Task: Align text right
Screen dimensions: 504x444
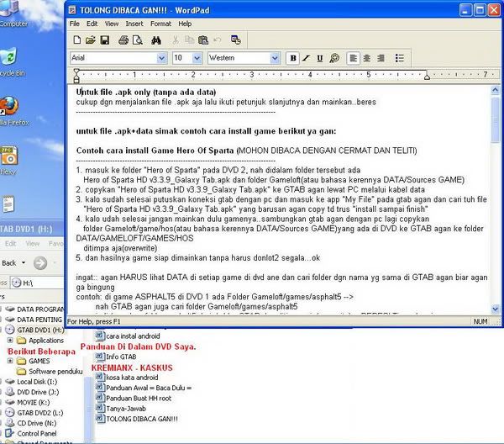Action: (381, 58)
